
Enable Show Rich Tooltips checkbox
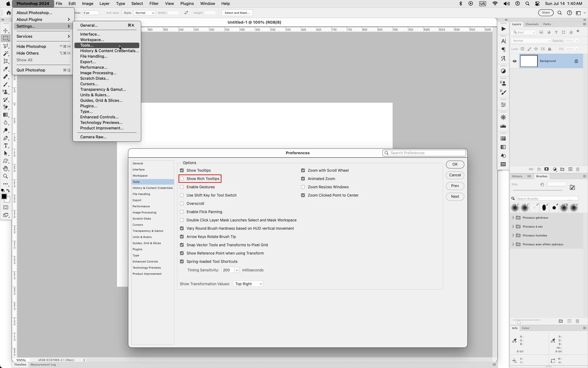(182, 179)
